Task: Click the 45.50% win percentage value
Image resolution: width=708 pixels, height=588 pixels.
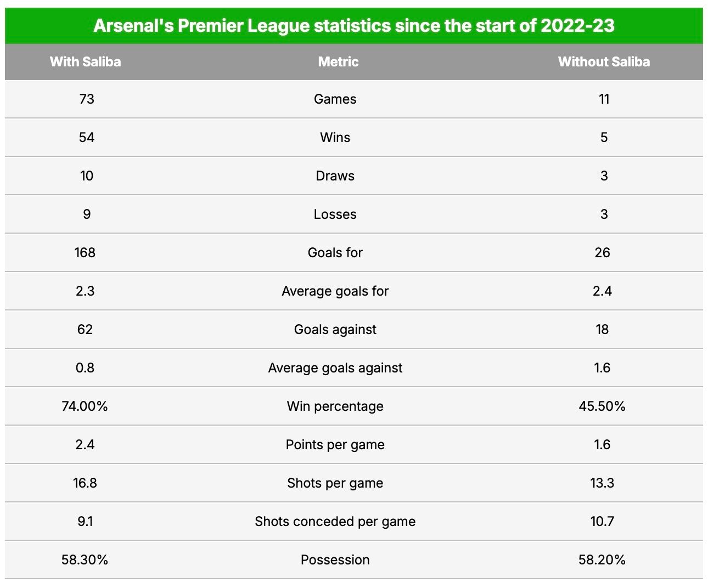Action: point(602,406)
